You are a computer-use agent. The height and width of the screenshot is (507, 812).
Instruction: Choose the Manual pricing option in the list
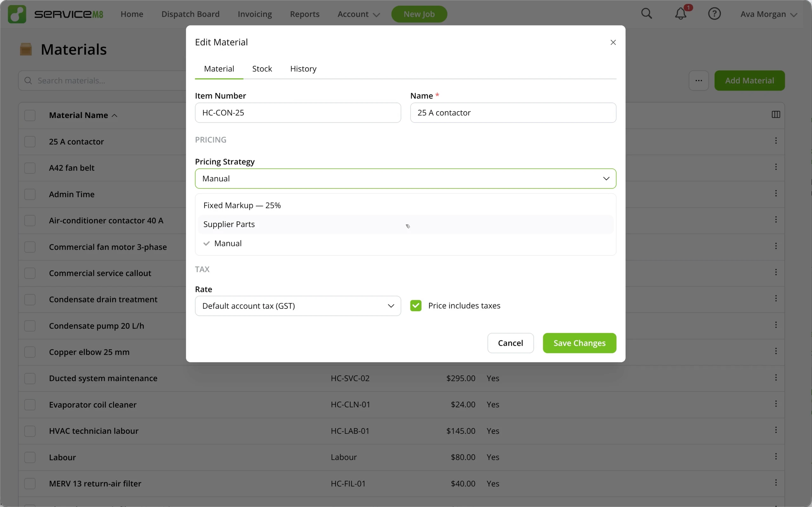[405, 244]
